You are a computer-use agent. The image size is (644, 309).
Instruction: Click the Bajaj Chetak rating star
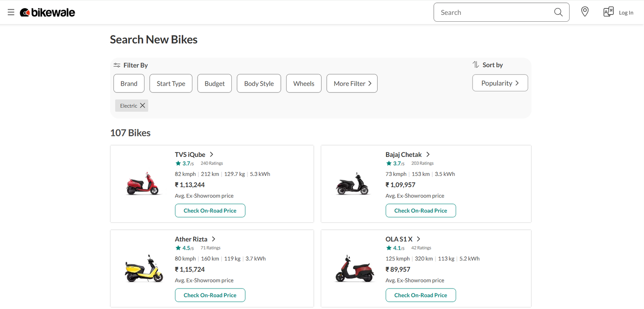tap(389, 163)
